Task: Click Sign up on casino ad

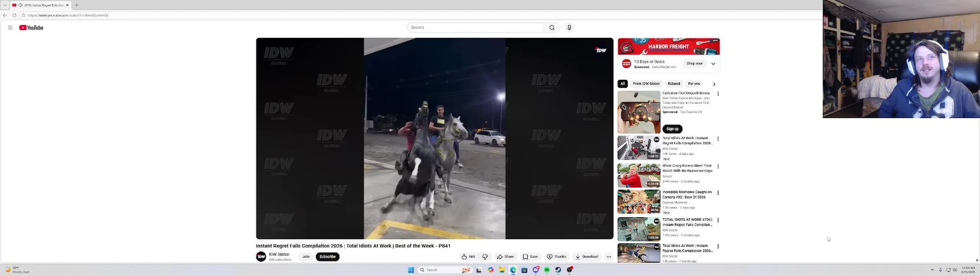Action: coord(672,129)
